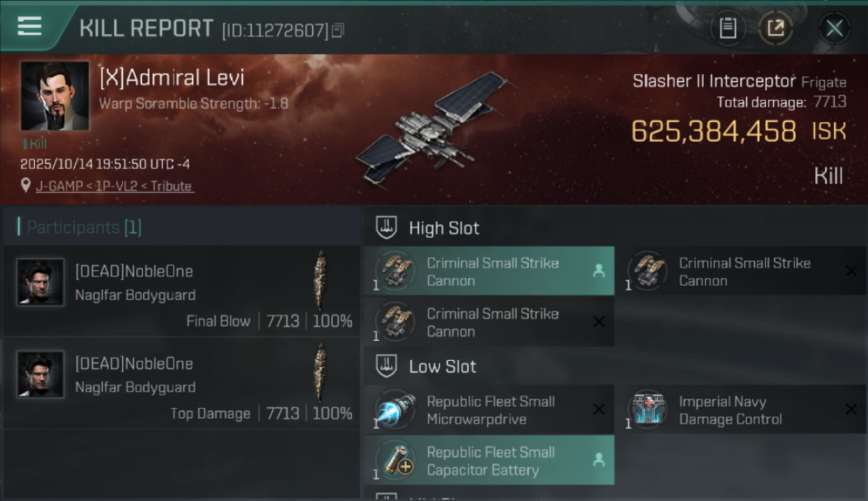
Task: Select the highlighted Criminal Small Strike Cannon
Action: pos(489,271)
